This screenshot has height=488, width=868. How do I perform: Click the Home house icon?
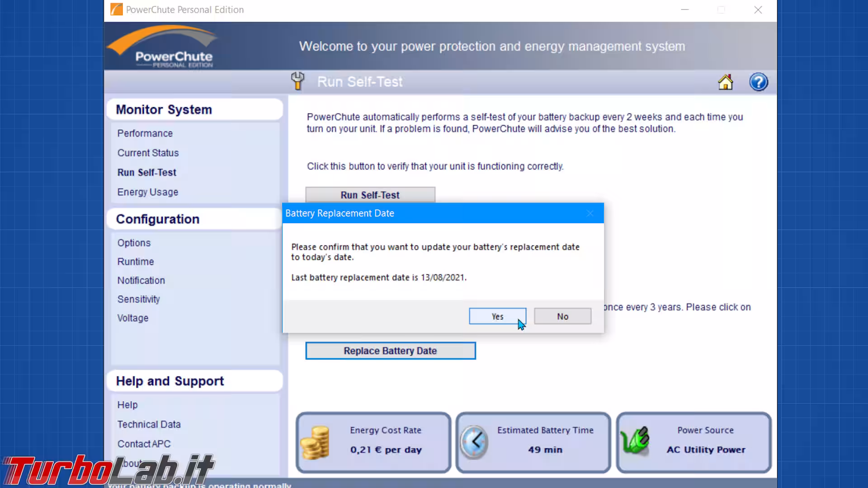click(725, 82)
